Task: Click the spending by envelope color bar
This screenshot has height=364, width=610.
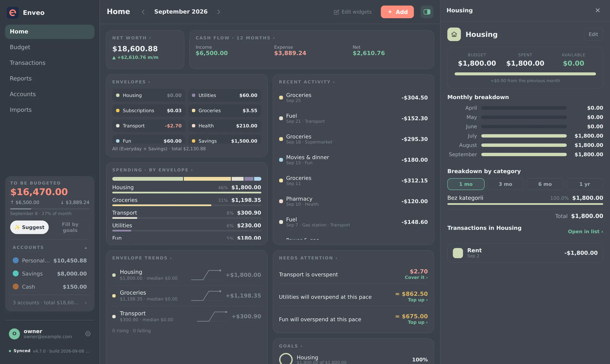Action: [187, 179]
